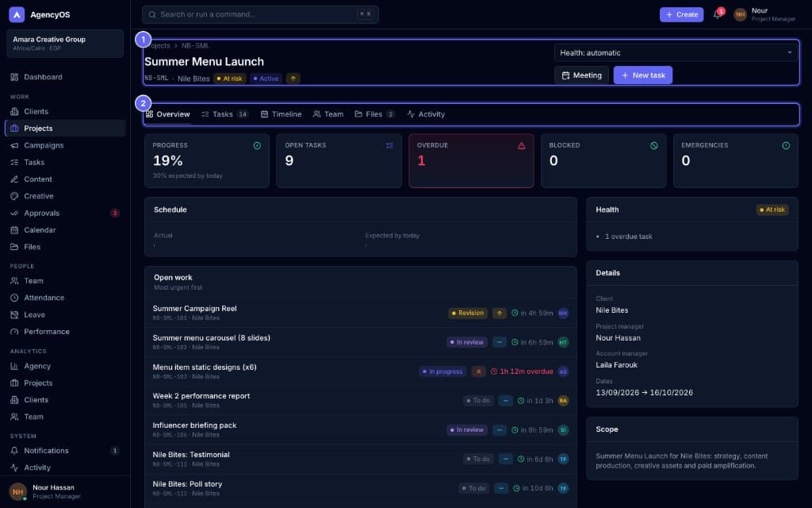Viewport: 812px width, 508px height.
Task: Click the Calendar icon in the sidebar
Action: (x=14, y=230)
